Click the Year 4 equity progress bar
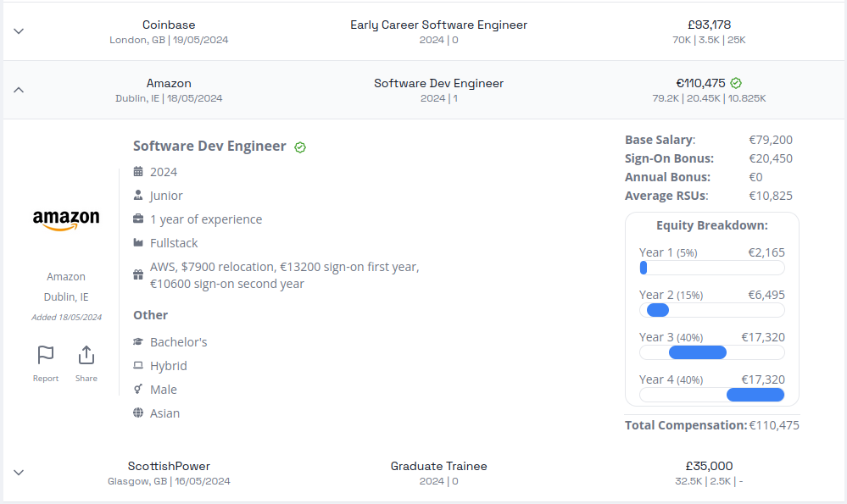Screen dimensions: 847x504 (712, 395)
